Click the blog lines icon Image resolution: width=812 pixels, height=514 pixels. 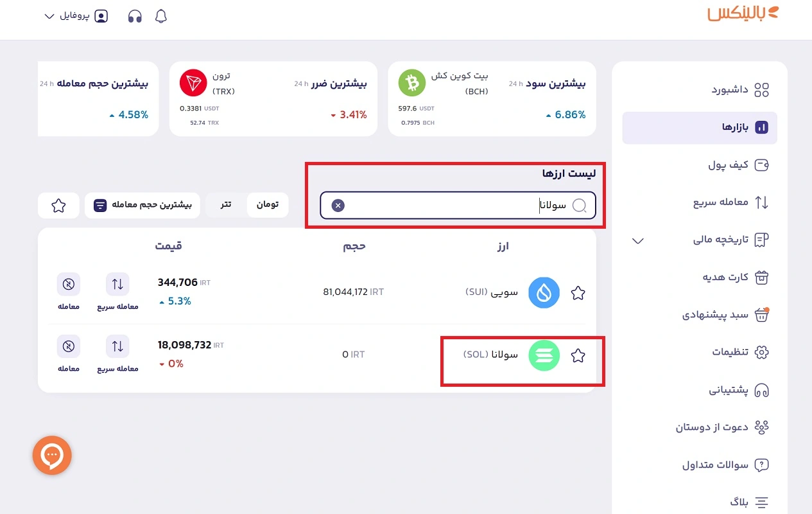761,502
